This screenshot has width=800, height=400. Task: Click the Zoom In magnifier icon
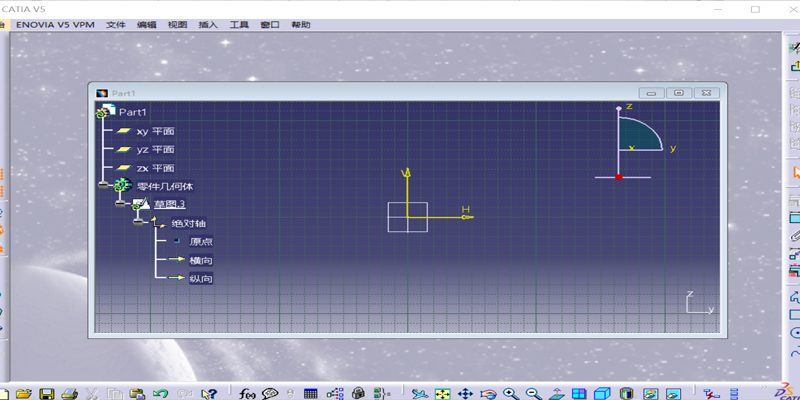[511, 394]
